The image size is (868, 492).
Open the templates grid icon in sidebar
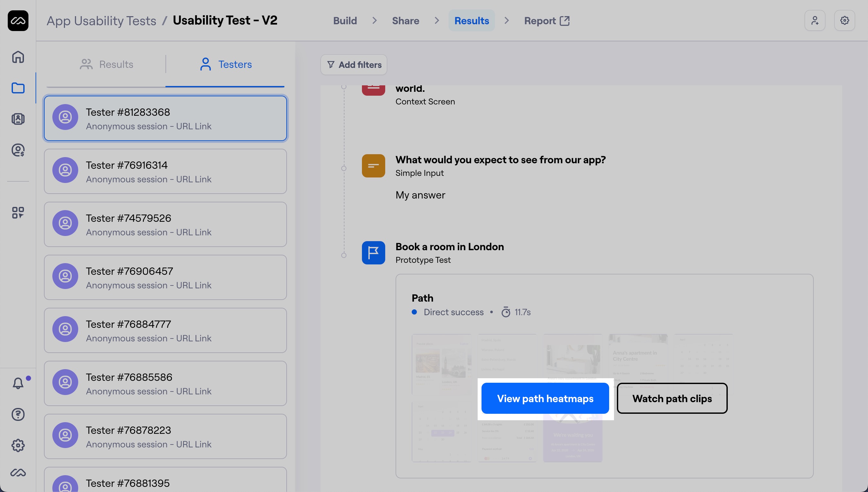pyautogui.click(x=18, y=213)
